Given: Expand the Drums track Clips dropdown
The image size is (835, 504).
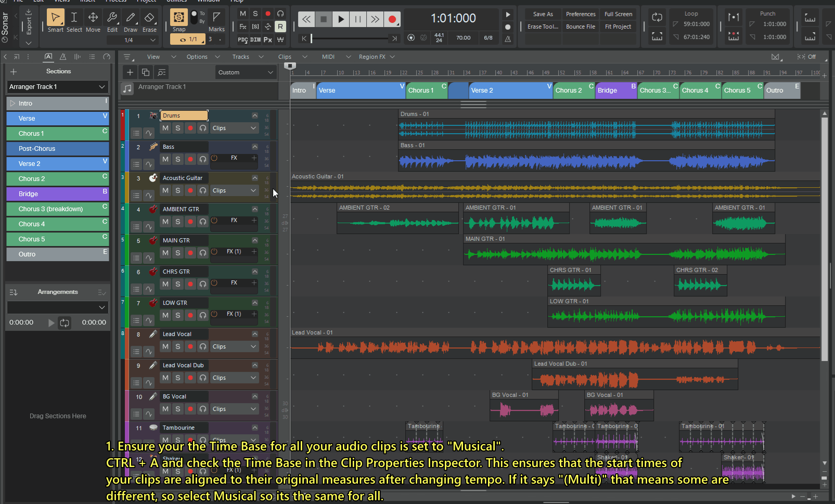Looking at the screenshot, I should click(x=234, y=128).
